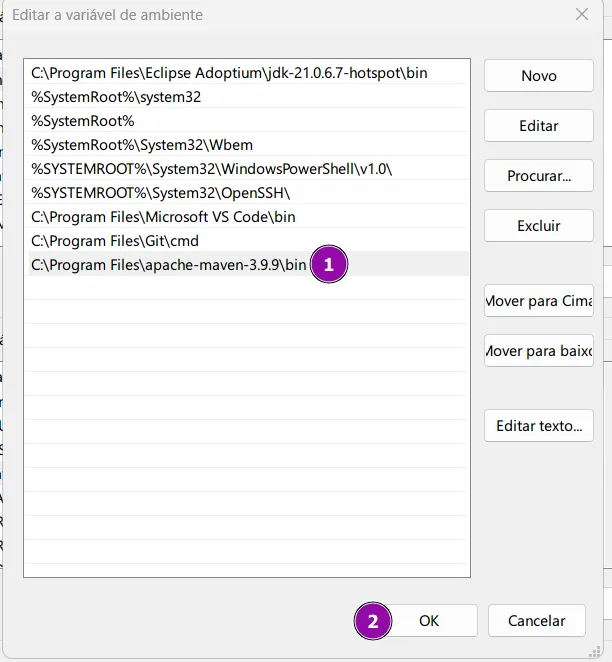Screen dimensions: 612x662
Task: Select the Microsoft VS Code bin path
Action: (x=163, y=216)
